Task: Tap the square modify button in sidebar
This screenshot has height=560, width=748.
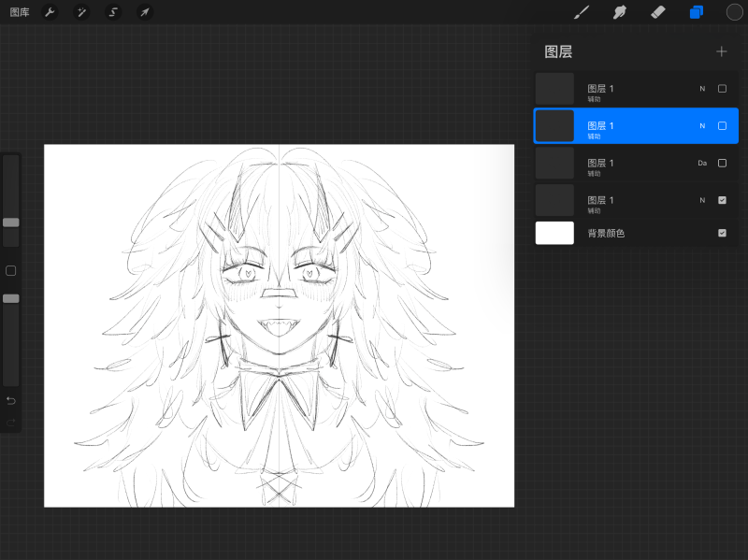Action: (x=10, y=271)
